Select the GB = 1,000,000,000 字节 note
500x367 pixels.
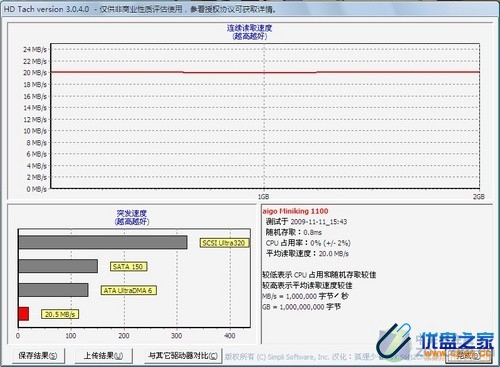[x=301, y=307]
